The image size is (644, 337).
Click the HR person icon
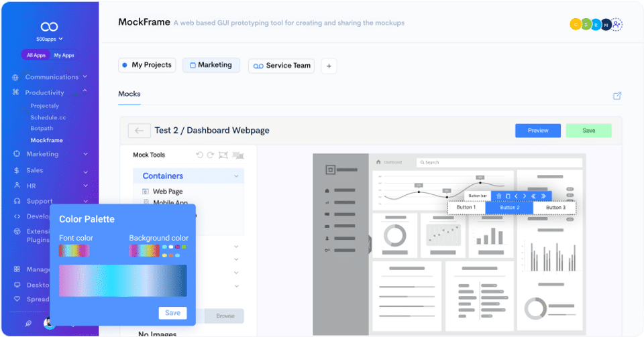[x=17, y=186]
